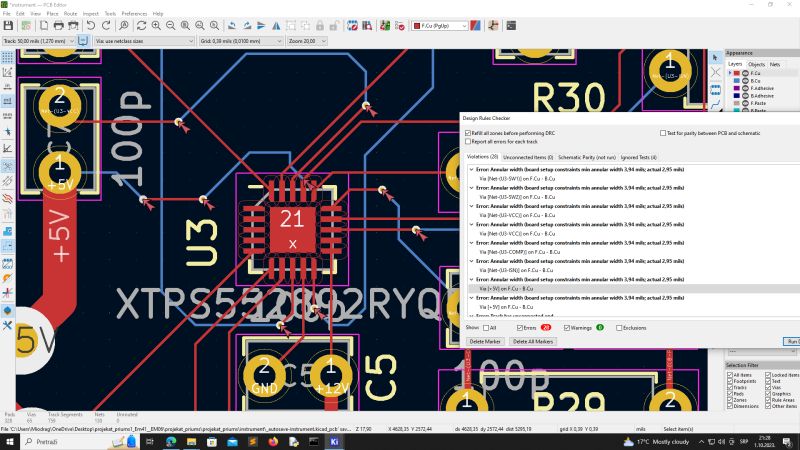
Task: Open the File menu
Action: click(x=7, y=14)
